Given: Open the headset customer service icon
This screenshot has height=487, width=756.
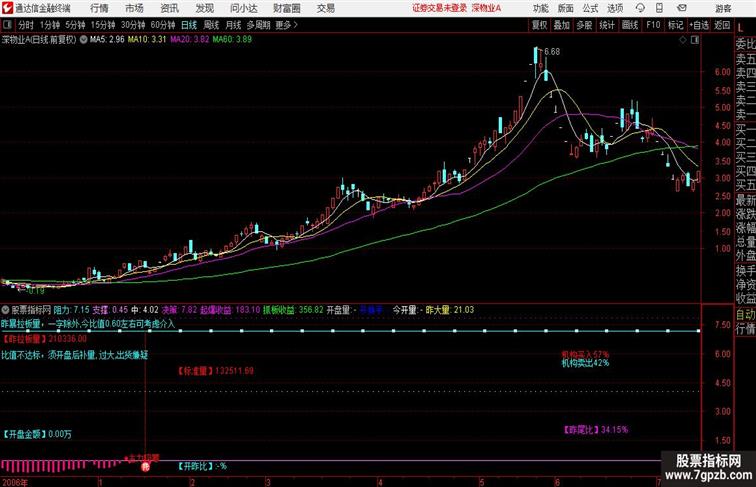Looking at the screenshot, I should click(x=640, y=8).
